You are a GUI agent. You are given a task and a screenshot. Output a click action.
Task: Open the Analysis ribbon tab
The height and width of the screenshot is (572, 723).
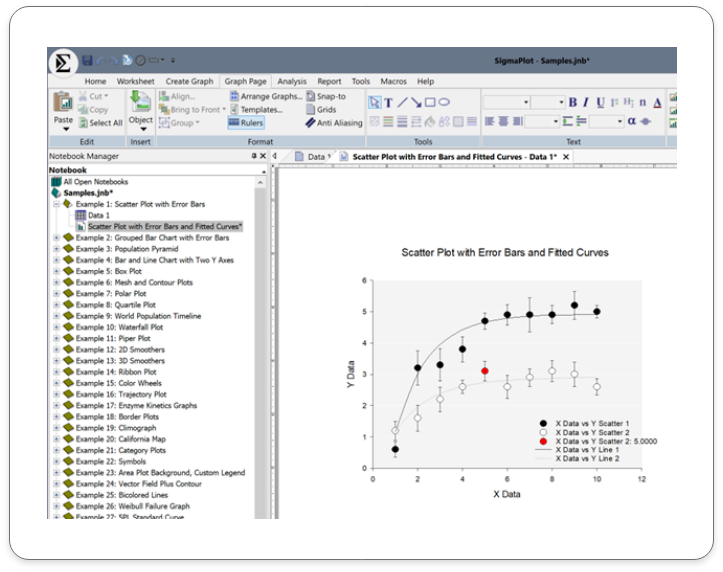click(x=292, y=81)
